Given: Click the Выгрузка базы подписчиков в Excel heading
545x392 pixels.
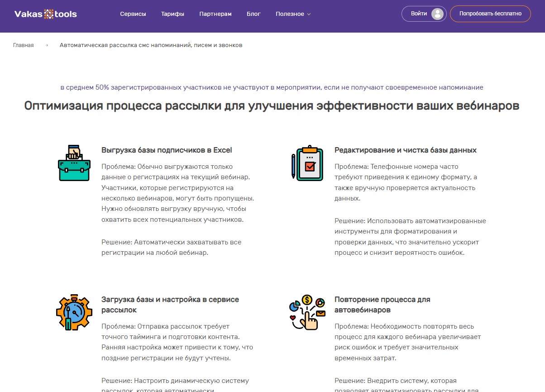Looking at the screenshot, I should coord(167,150).
